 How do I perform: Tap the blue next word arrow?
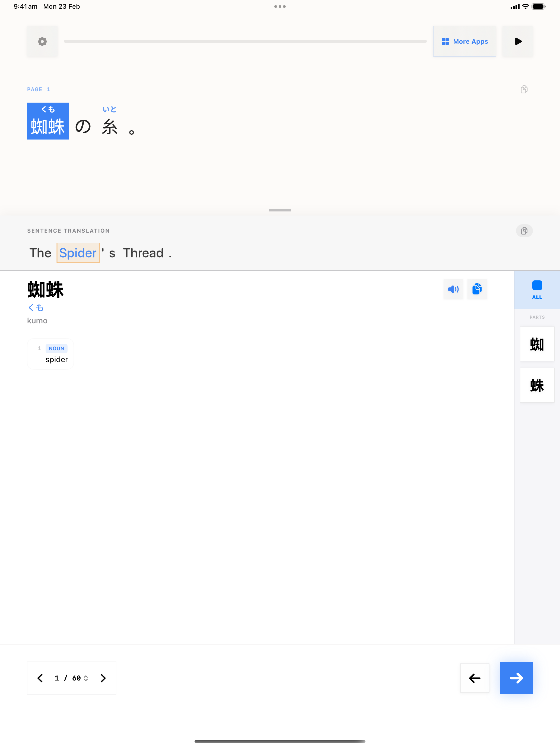(516, 678)
